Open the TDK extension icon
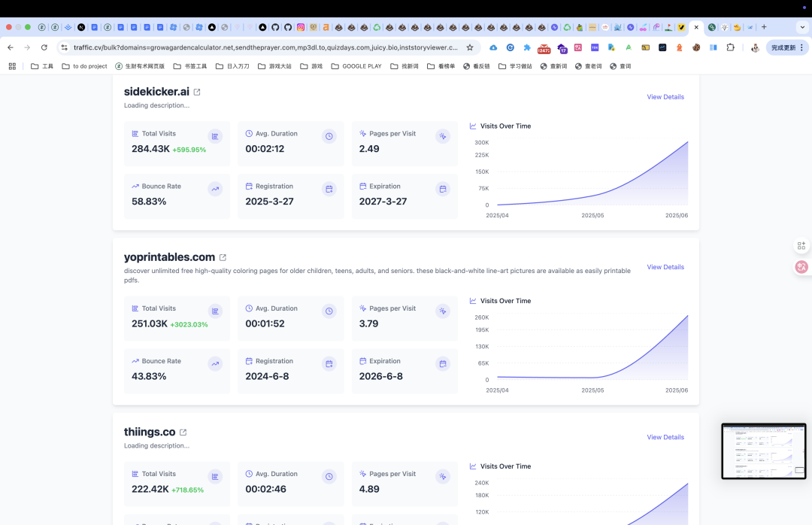Screen dimensions: 812x525 coord(595,47)
